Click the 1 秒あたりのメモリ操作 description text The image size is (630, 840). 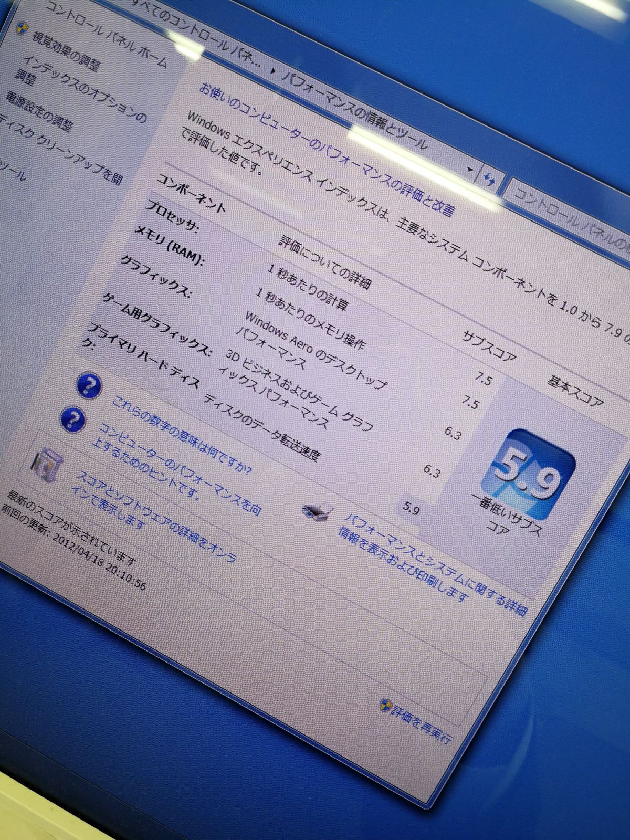tap(310, 320)
